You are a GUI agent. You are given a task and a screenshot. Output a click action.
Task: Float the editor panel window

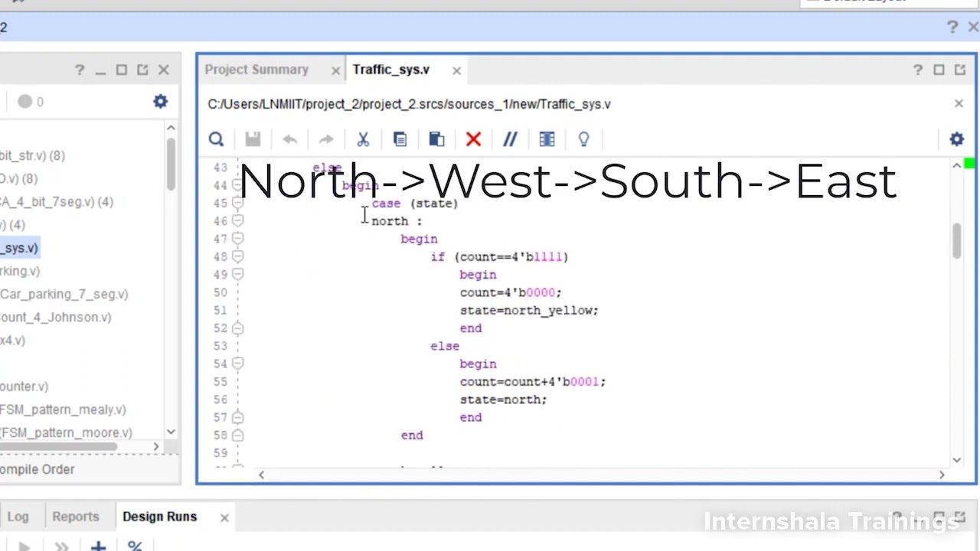pos(960,70)
